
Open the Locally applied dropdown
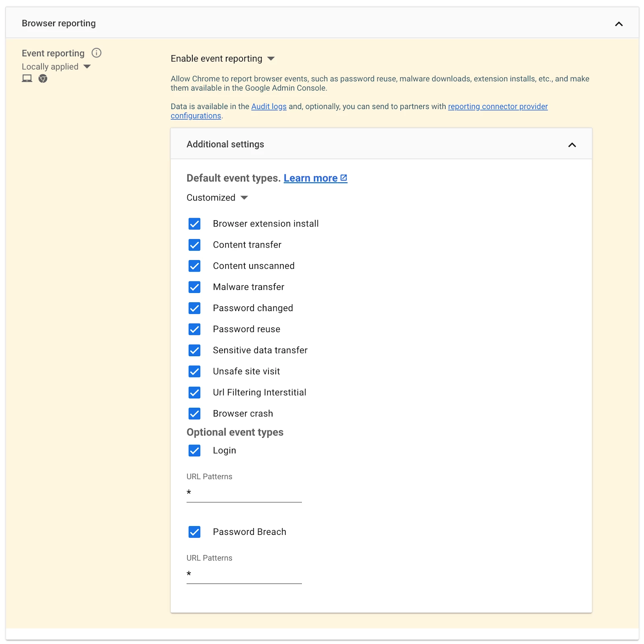coord(56,66)
